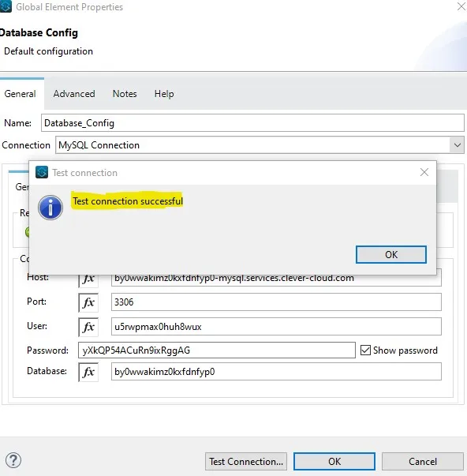Click the info icon in Test connection dialog
The height and width of the screenshot is (476, 467).
coord(50,208)
